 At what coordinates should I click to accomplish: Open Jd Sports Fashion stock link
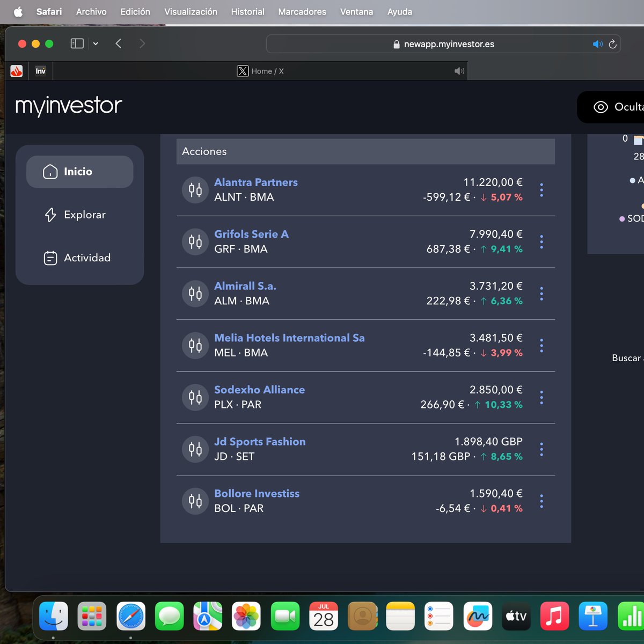(260, 442)
